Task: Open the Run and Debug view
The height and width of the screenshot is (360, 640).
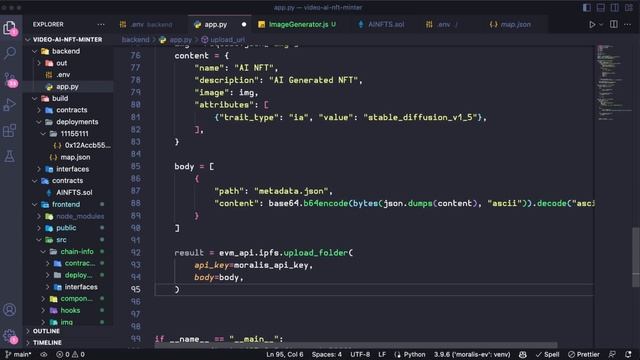Action: tap(9, 104)
